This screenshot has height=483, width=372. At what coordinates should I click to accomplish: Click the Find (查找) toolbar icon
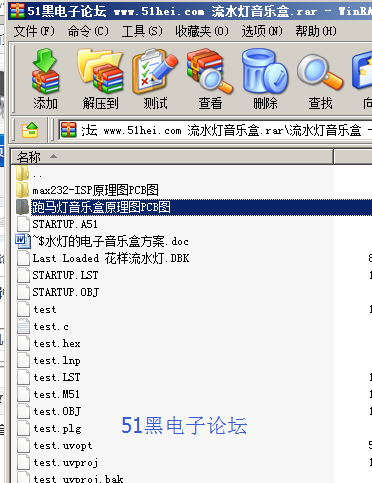tap(320, 79)
